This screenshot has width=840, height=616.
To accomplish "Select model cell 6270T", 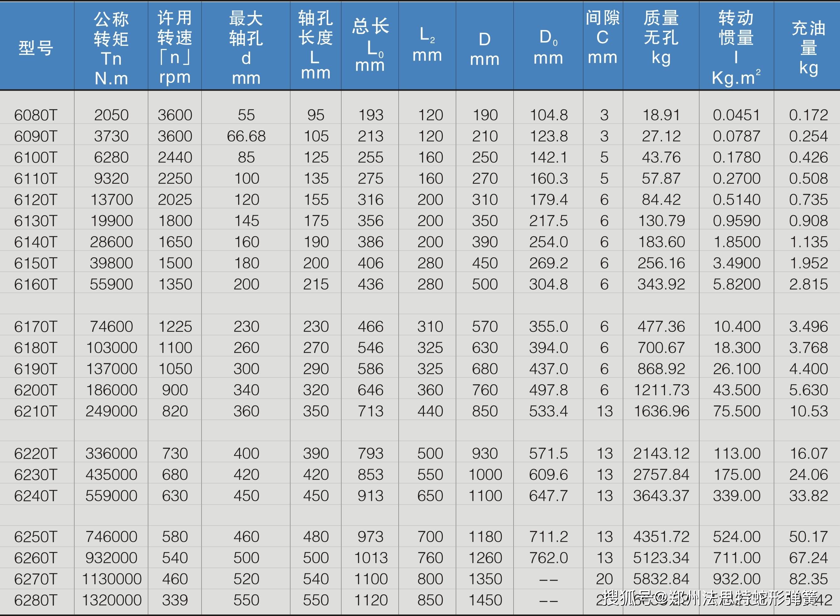I will tap(36, 579).
